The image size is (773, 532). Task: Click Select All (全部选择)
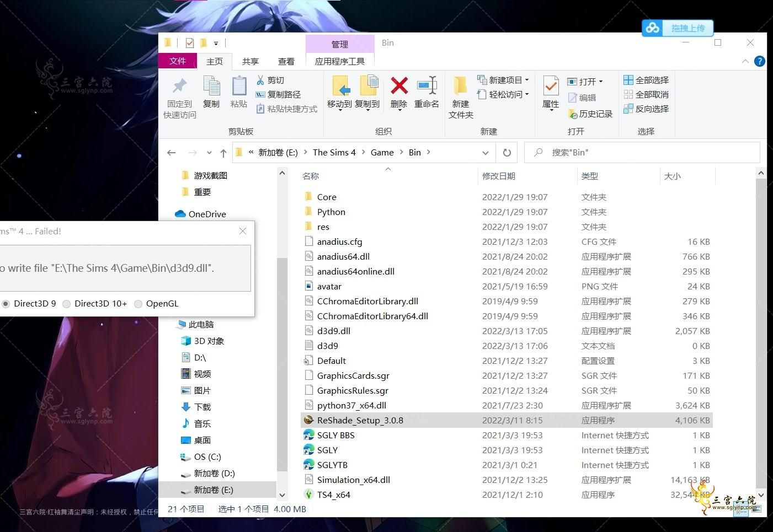click(x=646, y=80)
